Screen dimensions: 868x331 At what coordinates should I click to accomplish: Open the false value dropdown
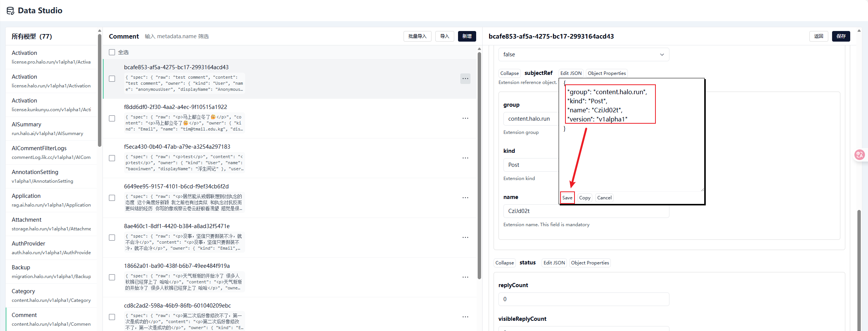click(583, 54)
